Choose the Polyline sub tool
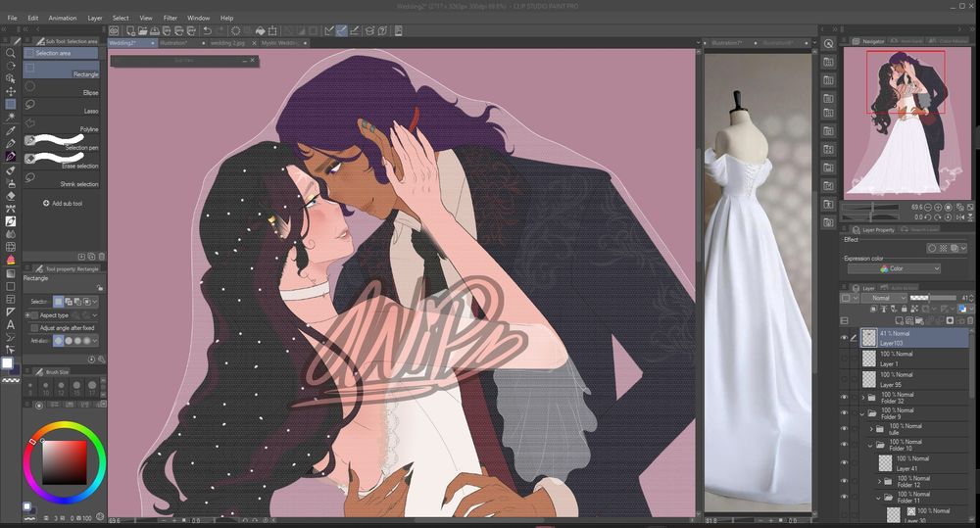Image resolution: width=980 pixels, height=528 pixels. coord(61,125)
